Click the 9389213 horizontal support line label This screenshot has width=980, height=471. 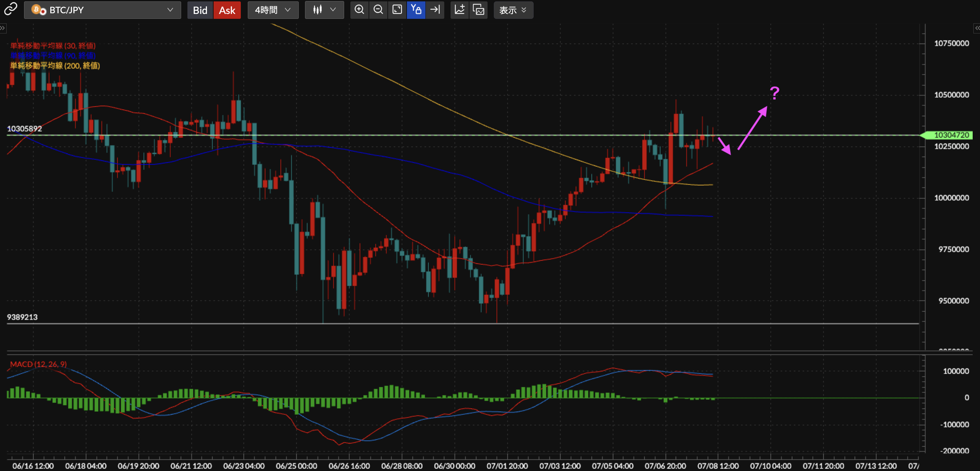coord(22,317)
